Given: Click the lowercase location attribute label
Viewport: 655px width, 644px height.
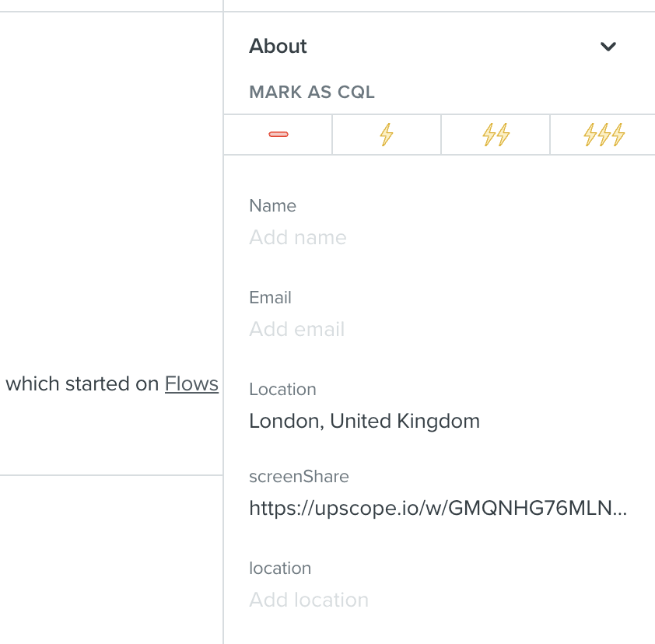Looking at the screenshot, I should pyautogui.click(x=280, y=568).
